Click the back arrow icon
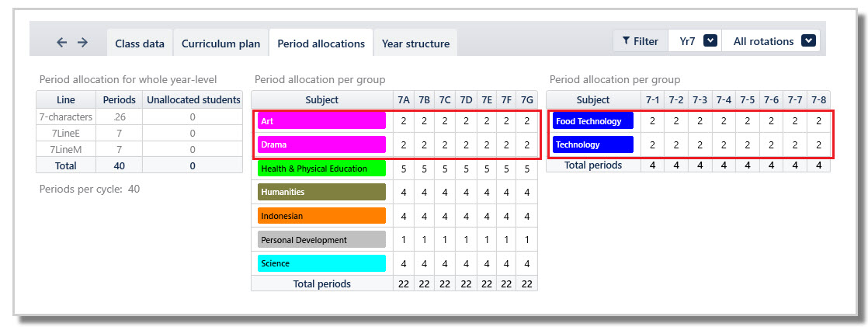The height and width of the screenshot is (327, 868). (62, 42)
